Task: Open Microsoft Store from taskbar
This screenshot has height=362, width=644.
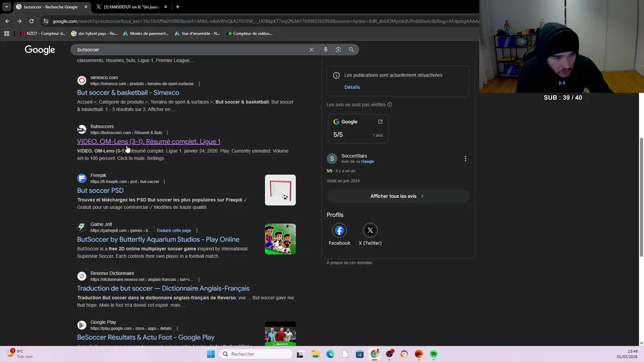Action: click(360, 354)
